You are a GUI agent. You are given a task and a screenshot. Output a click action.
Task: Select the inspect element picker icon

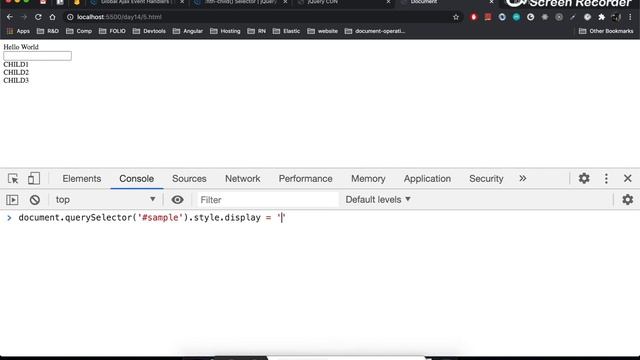pos(13,179)
